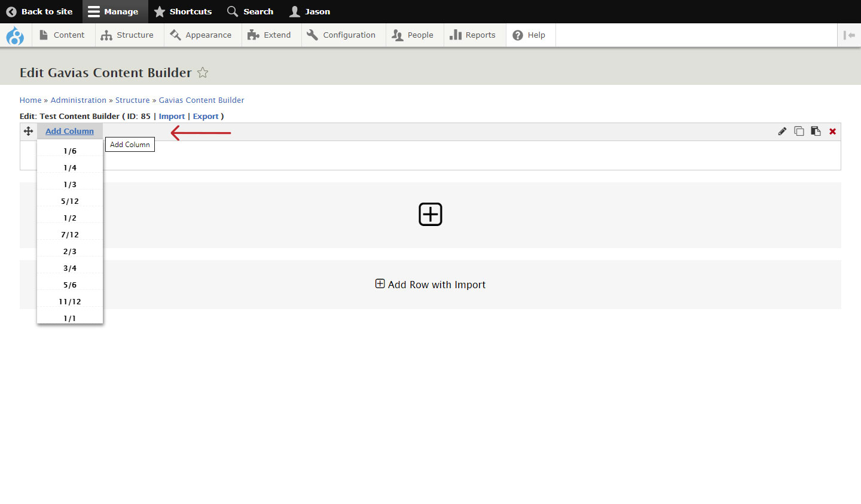Viewport: 861px width, 504px height.
Task: Choose 3/4 column width
Action: click(70, 268)
